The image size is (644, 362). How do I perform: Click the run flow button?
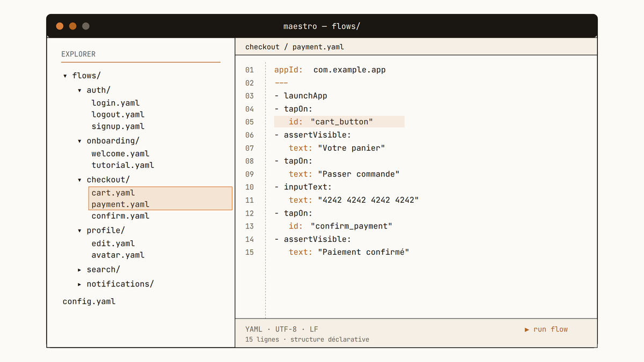coord(546,329)
